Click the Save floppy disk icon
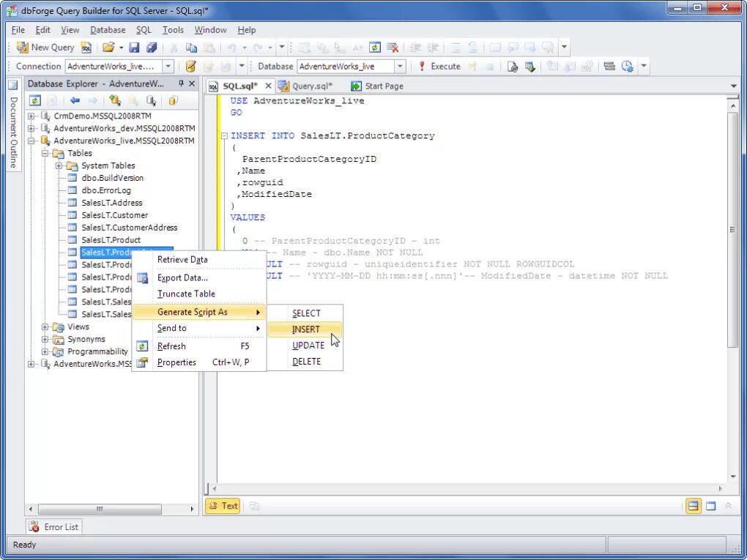Viewport: 747px width, 560px height. click(134, 47)
